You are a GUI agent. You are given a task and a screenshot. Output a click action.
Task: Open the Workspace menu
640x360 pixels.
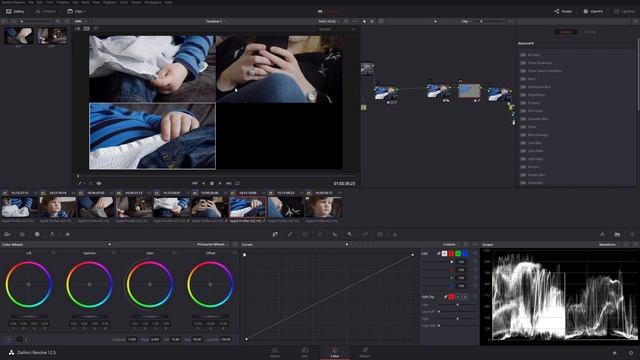(153, 2)
